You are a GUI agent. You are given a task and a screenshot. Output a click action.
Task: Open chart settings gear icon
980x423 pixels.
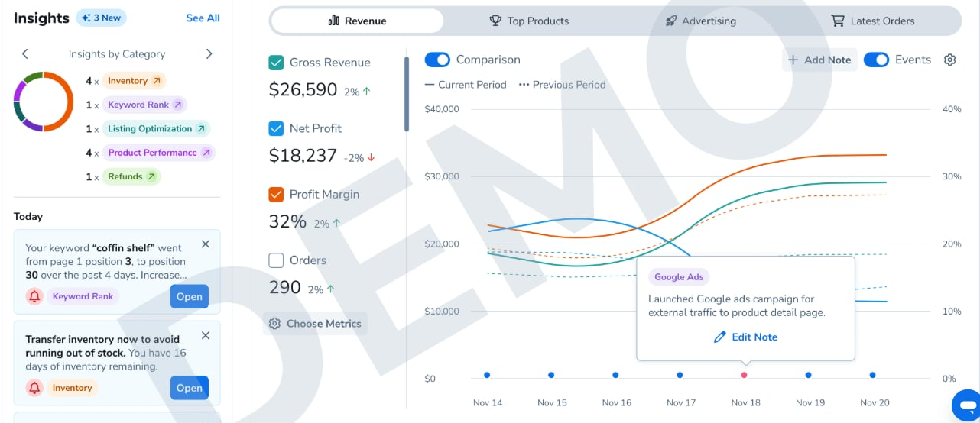coord(950,60)
